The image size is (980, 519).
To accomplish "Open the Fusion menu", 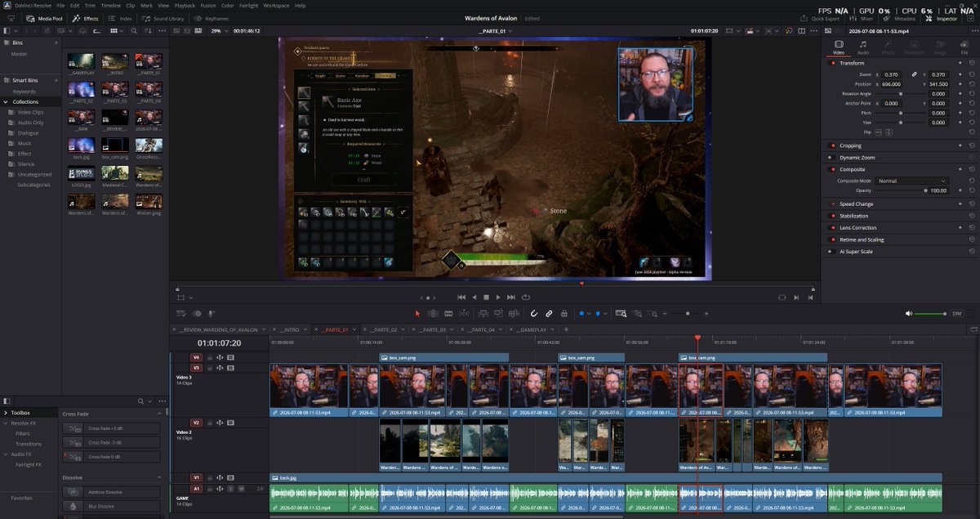I will pos(207,6).
